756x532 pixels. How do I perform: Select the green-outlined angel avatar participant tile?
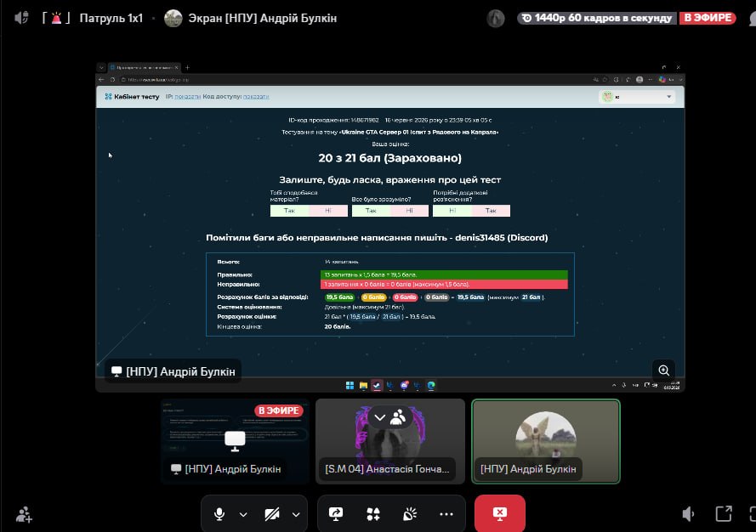(x=546, y=441)
